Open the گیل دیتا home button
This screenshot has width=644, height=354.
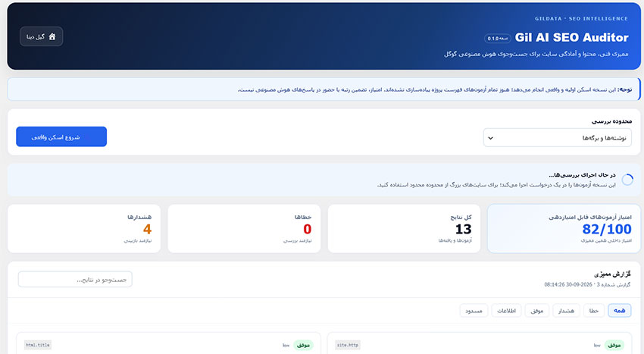(x=41, y=36)
